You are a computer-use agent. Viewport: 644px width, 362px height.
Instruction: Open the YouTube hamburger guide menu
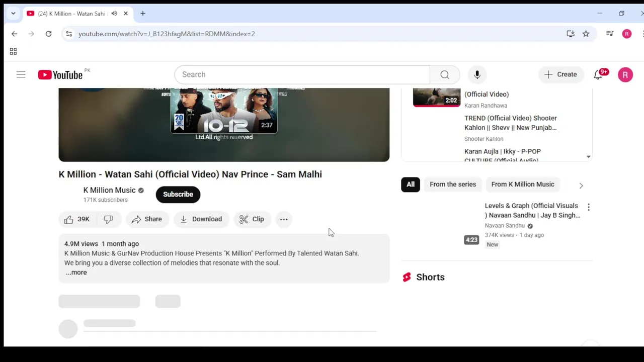coord(21,75)
